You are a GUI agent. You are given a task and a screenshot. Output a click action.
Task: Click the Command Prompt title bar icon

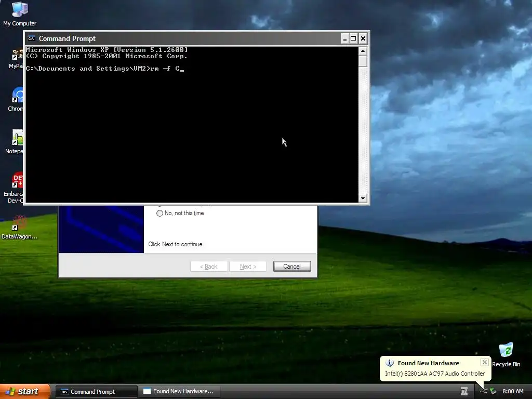click(31, 38)
